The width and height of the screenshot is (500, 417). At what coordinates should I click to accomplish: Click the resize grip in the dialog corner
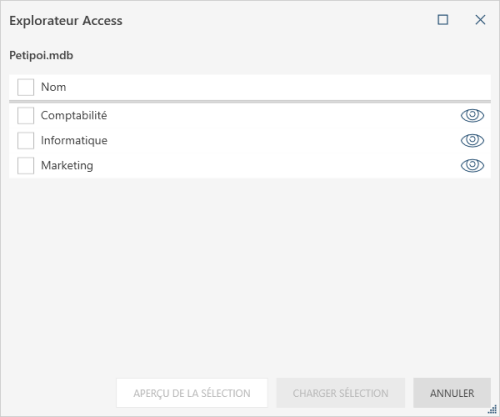pyautogui.click(x=493, y=409)
